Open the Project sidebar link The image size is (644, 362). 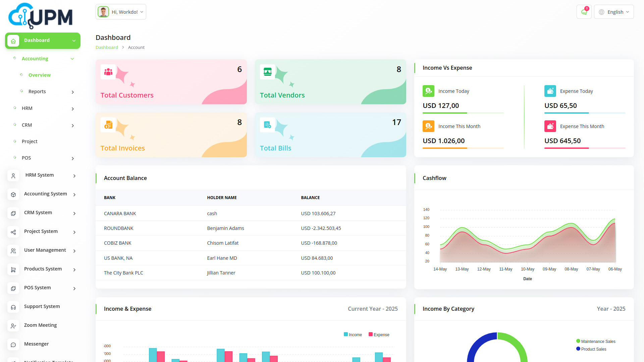pos(30,141)
